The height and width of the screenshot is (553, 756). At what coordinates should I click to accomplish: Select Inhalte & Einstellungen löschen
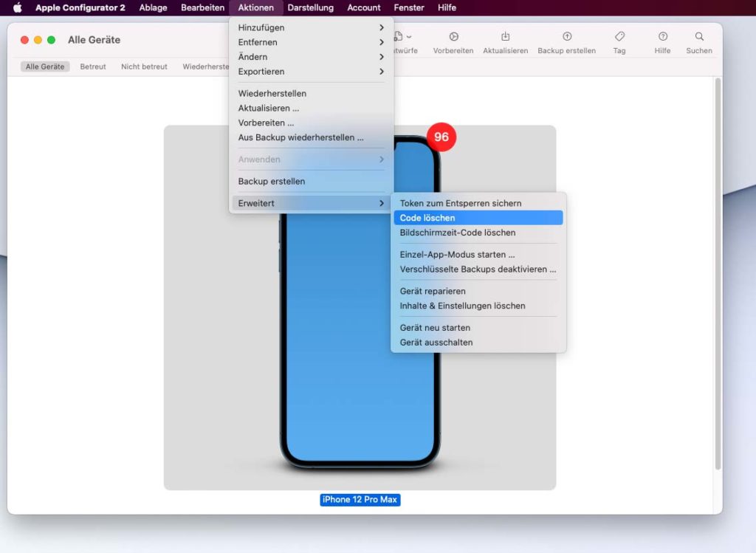click(x=478, y=306)
